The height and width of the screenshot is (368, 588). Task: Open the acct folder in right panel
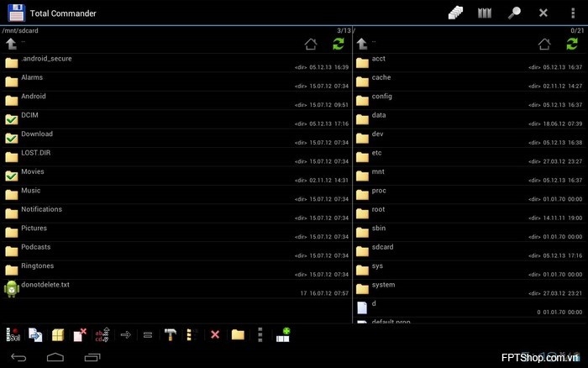(x=470, y=63)
